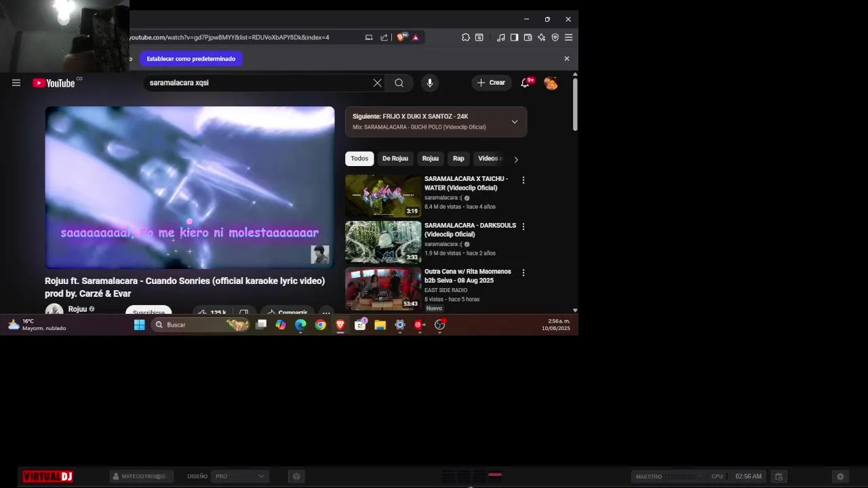The height and width of the screenshot is (488, 868).
Task: Click the YouTube page scrollbar
Action: 575,105
